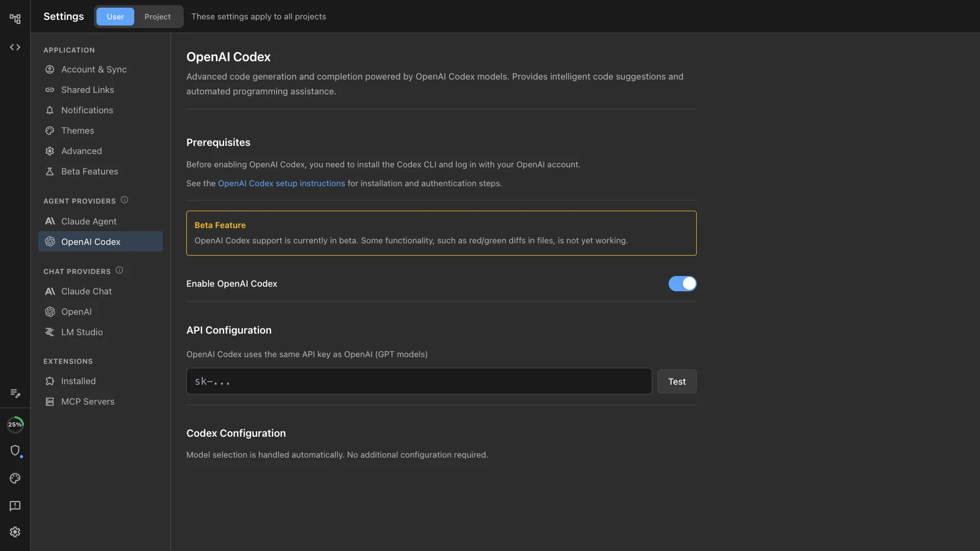
Task: Click the edit list icon in left rail
Action: (x=15, y=393)
